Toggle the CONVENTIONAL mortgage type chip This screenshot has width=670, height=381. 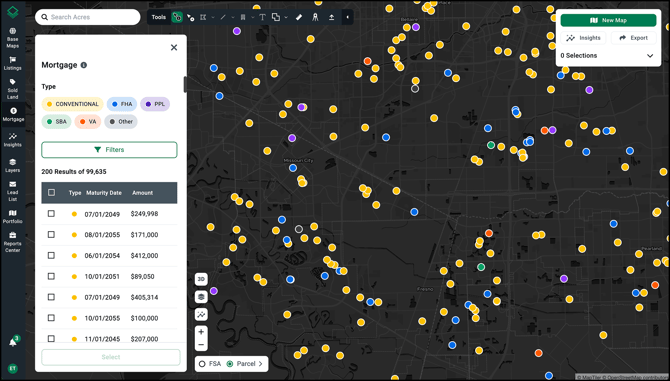[x=72, y=104]
